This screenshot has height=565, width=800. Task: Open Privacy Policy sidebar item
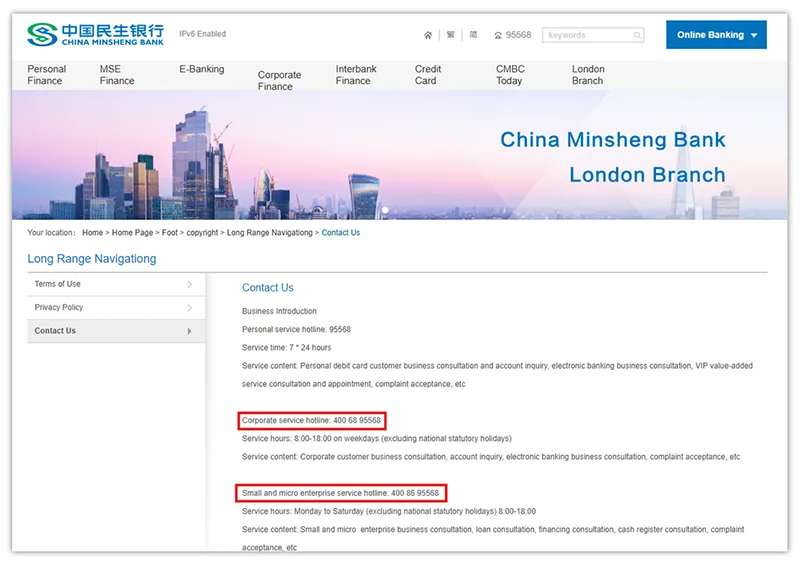pos(116,308)
